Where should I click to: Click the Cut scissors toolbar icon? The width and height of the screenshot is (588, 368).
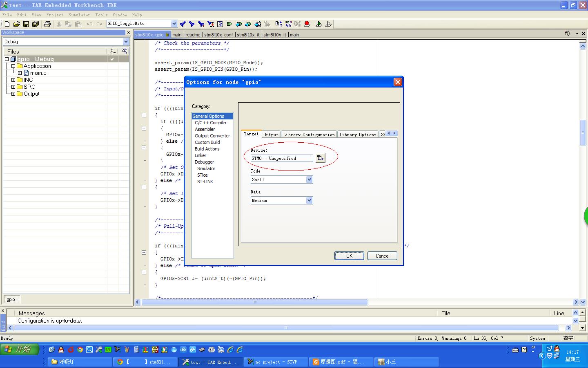coord(59,24)
